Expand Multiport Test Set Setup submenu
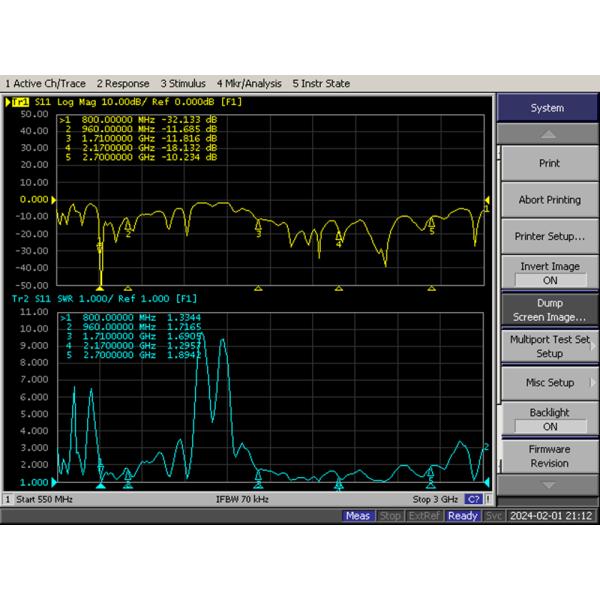The width and height of the screenshot is (600, 600). click(549, 346)
